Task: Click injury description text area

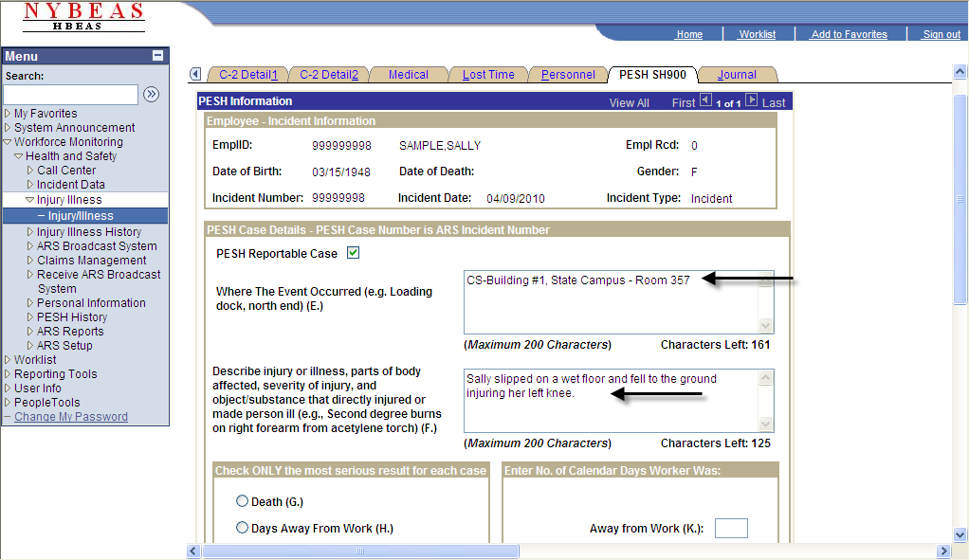Action: coord(618,401)
